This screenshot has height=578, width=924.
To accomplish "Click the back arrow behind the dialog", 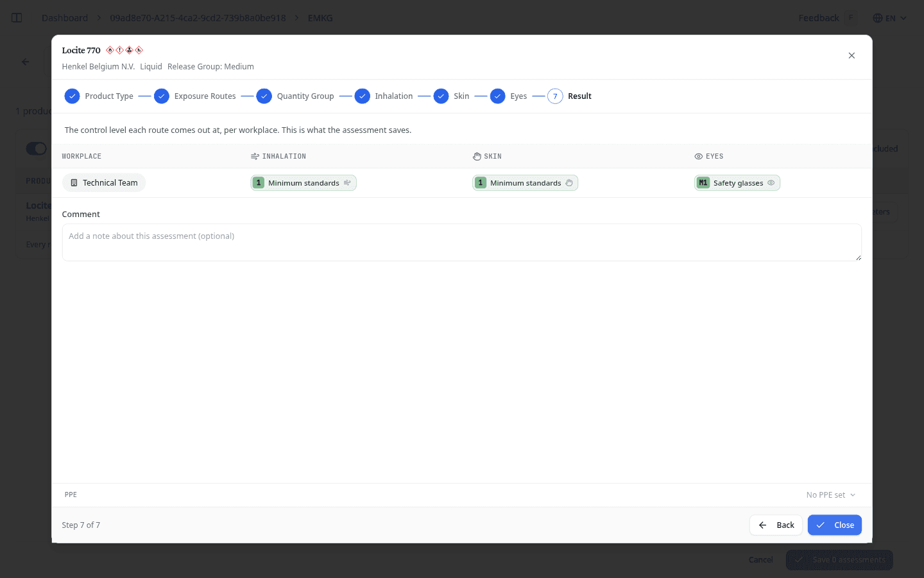I will [26, 62].
